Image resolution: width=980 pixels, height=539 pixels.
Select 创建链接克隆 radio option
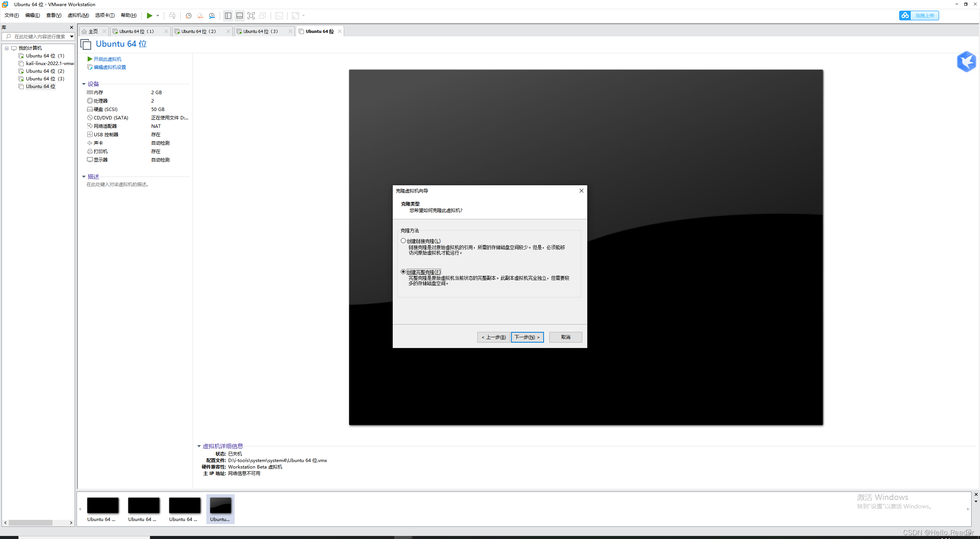403,241
